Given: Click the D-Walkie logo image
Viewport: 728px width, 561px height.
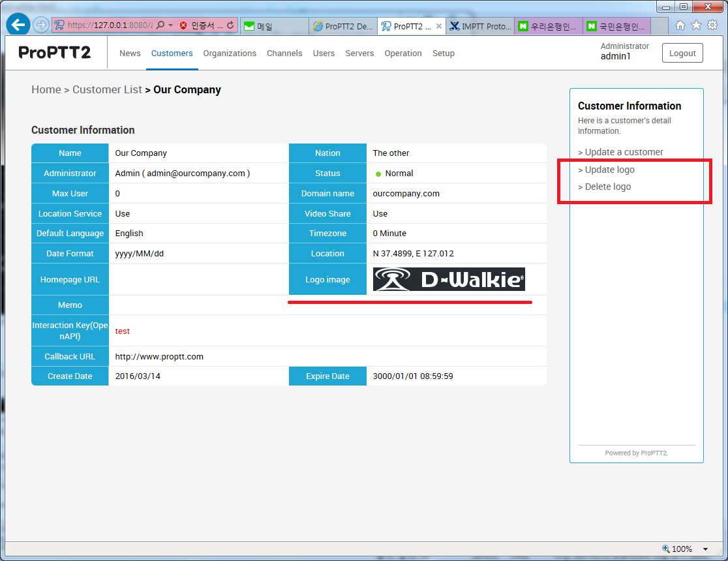Looking at the screenshot, I should click(449, 279).
